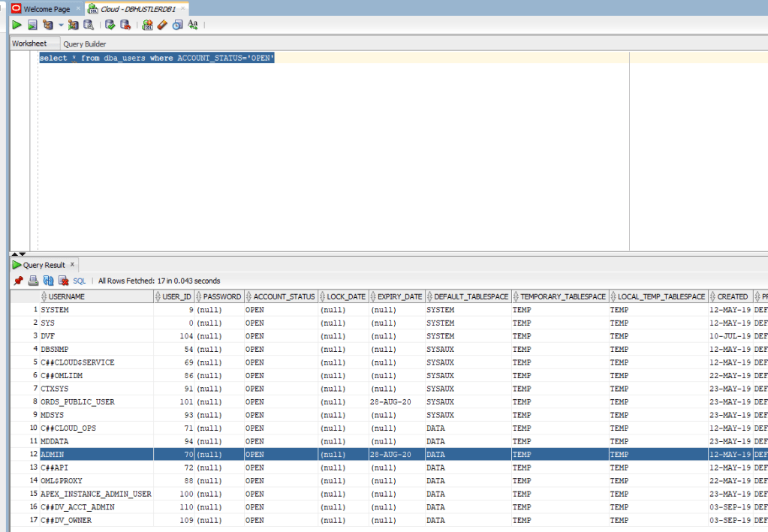
Task: Click the Clear eraser icon
Action: pyautogui.click(x=162, y=25)
